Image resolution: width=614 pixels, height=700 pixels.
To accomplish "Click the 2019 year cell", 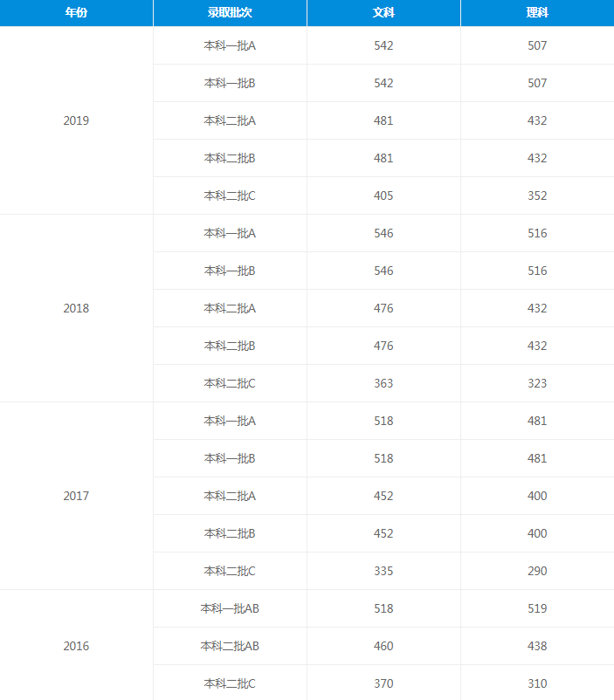I will click(x=76, y=120).
